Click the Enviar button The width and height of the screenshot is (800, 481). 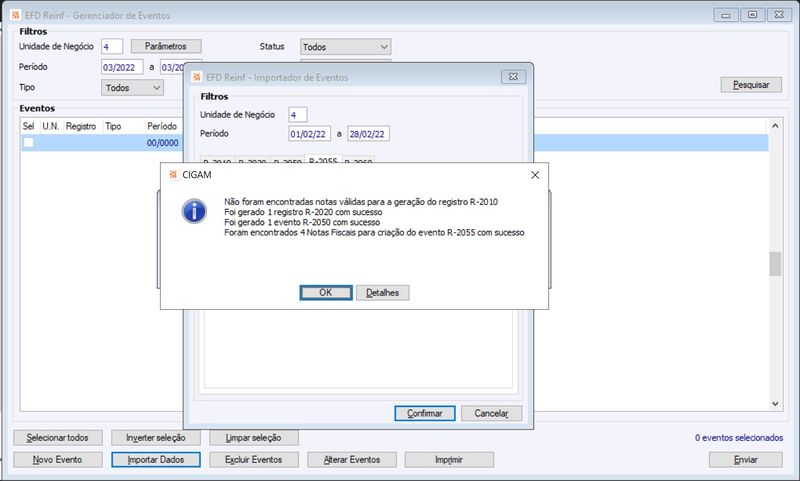[745, 460]
